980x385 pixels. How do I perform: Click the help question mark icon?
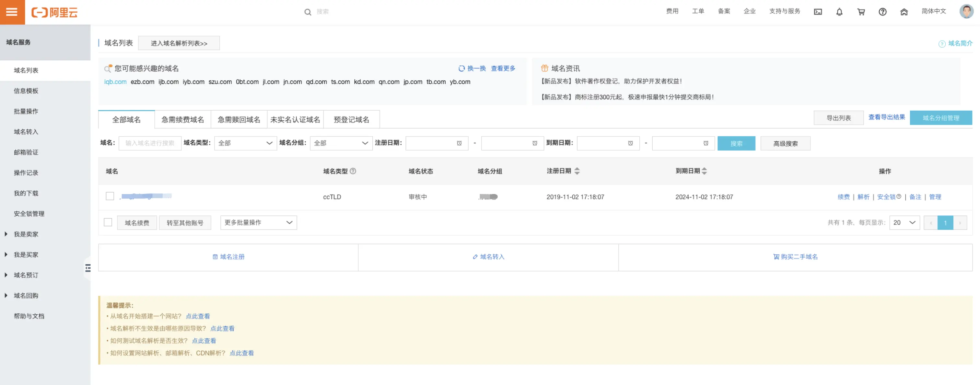tap(882, 12)
